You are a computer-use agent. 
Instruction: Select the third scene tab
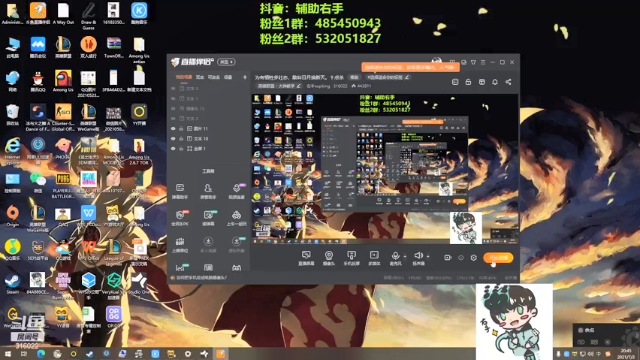click(213, 77)
